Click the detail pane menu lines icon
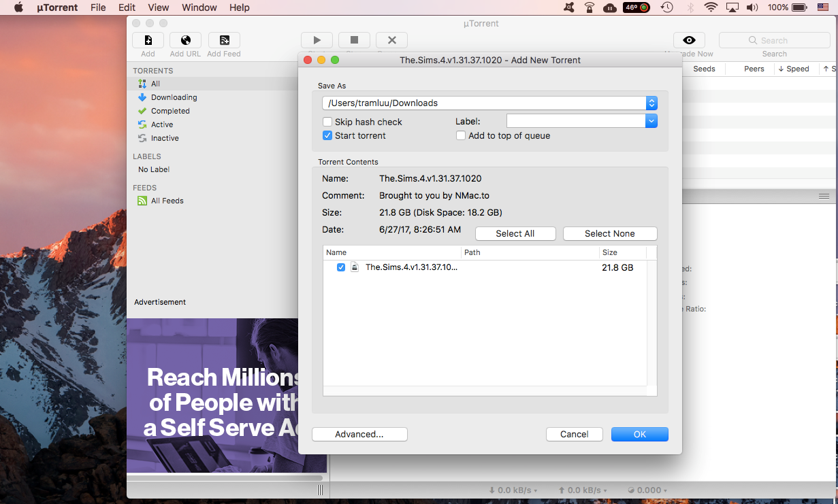Screen dimensions: 838x504 click(824, 196)
